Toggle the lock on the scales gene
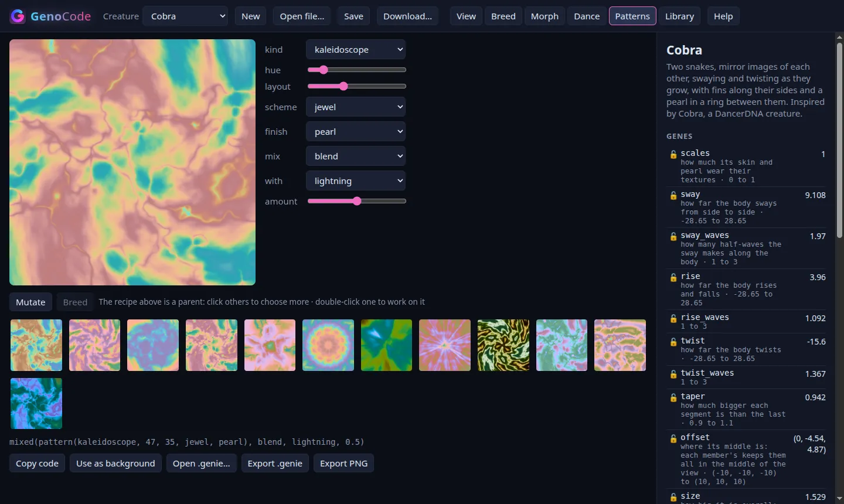 [x=673, y=155]
